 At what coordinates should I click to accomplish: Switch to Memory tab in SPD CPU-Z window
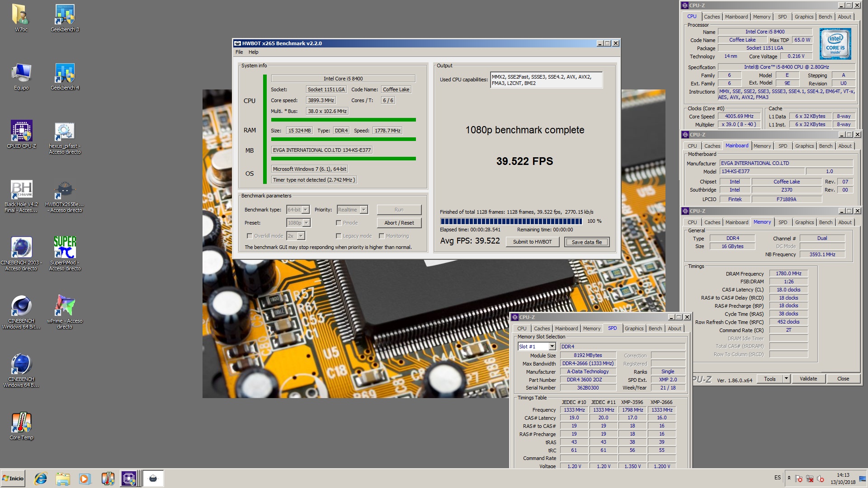pyautogui.click(x=591, y=328)
